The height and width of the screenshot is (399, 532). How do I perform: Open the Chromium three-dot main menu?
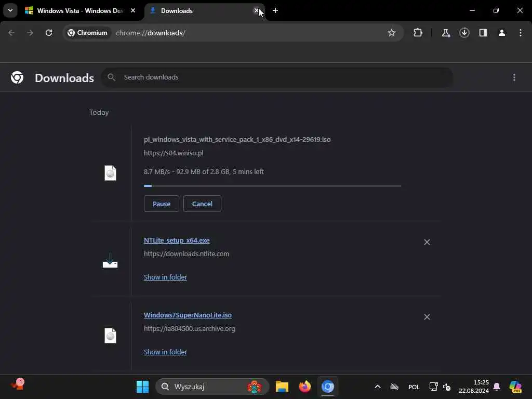coord(521,33)
